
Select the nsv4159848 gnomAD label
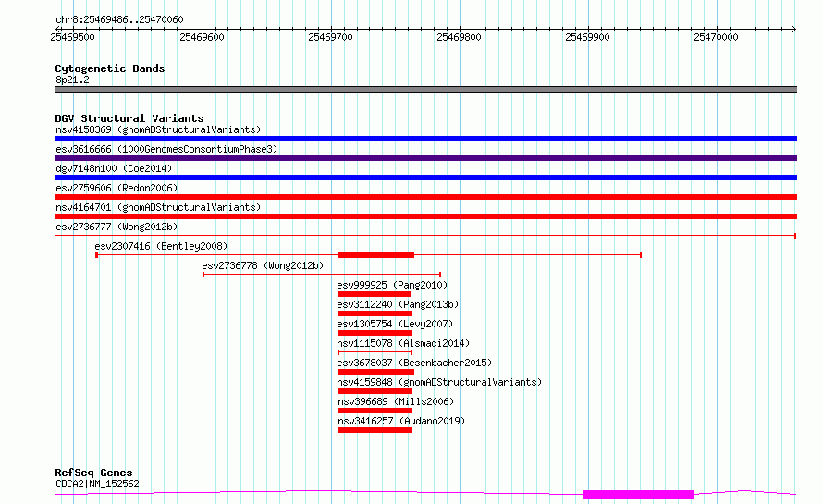(x=439, y=382)
